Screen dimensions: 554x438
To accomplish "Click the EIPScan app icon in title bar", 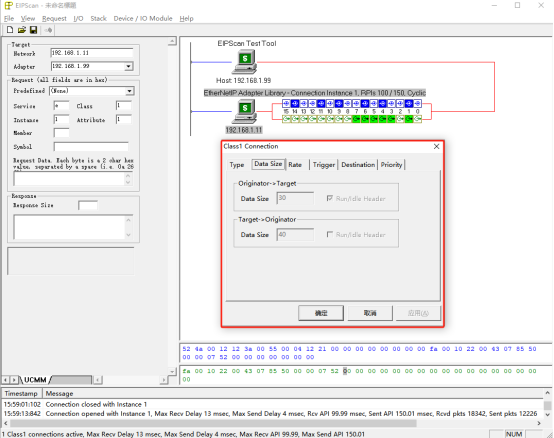I will pyautogui.click(x=8, y=5).
